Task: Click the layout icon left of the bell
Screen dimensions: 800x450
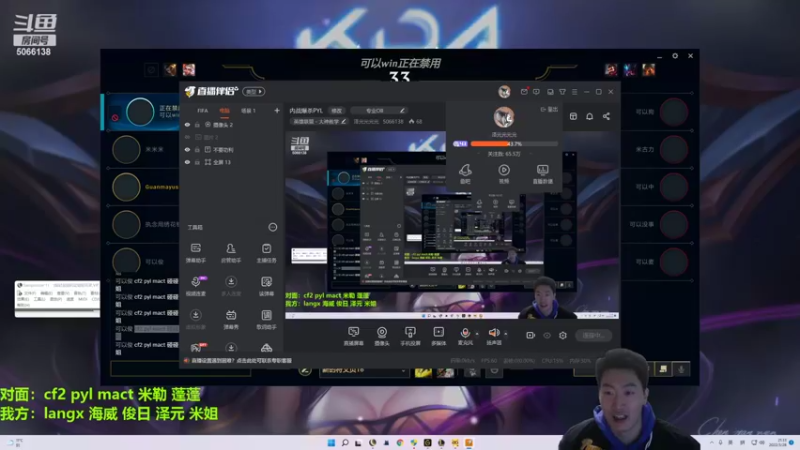Action: click(573, 116)
